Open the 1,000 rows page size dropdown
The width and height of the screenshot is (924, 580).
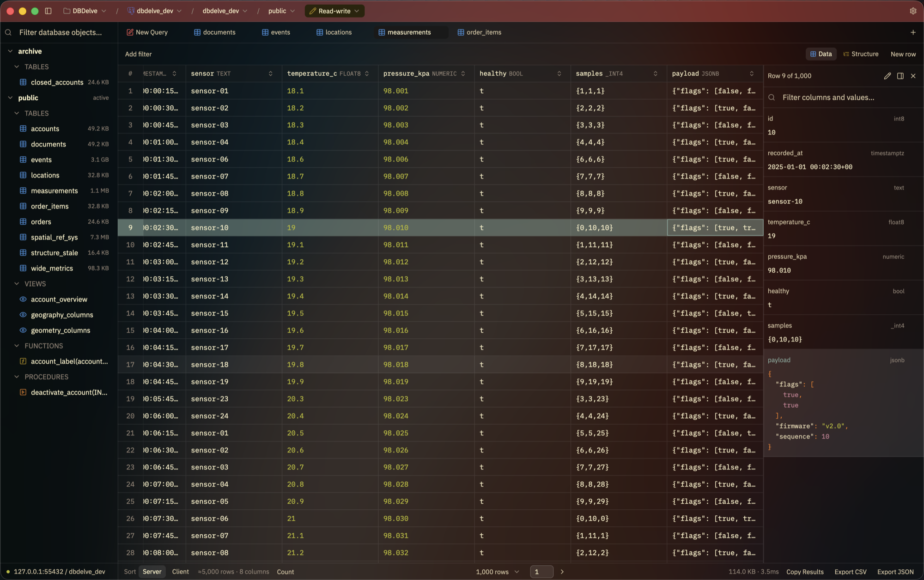click(x=498, y=572)
